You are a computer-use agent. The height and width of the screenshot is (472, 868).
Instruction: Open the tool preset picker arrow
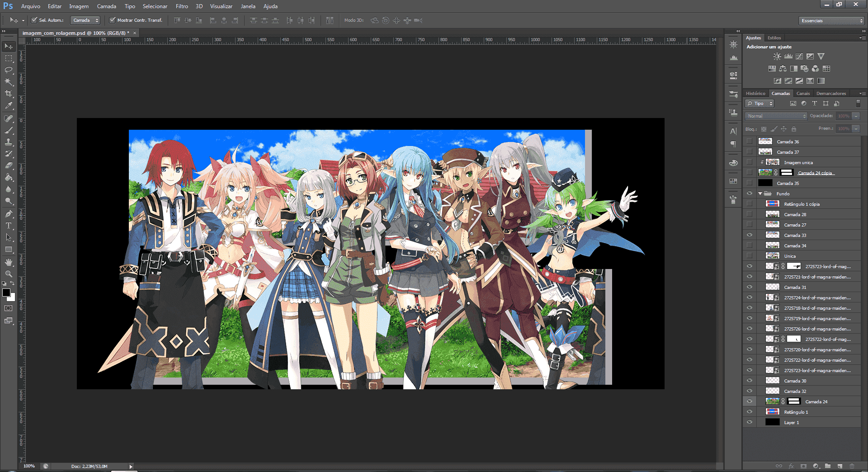[23, 20]
